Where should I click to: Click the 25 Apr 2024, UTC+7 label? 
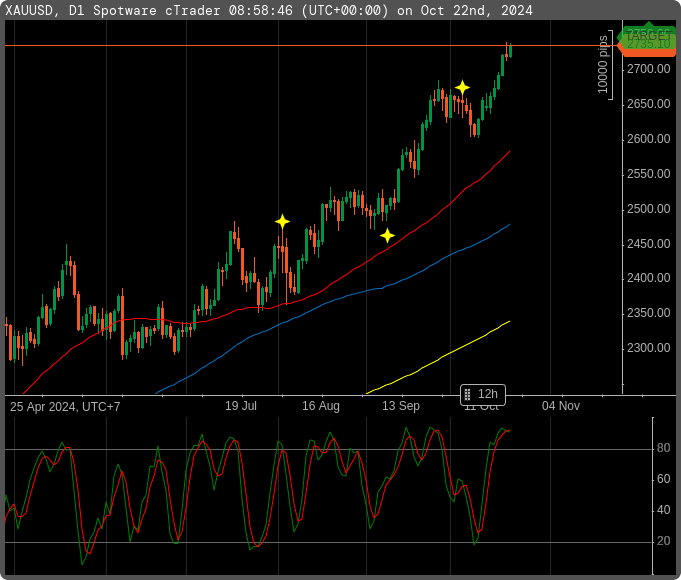click(65, 406)
